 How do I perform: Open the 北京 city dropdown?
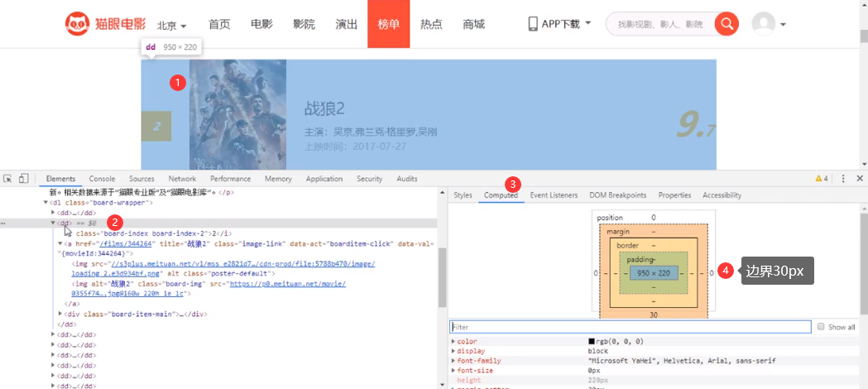[171, 26]
